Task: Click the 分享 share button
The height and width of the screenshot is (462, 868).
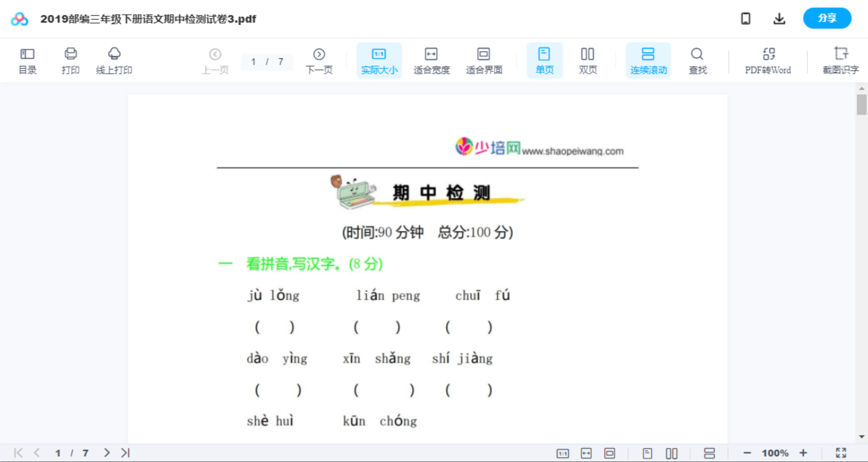Action: point(827,18)
